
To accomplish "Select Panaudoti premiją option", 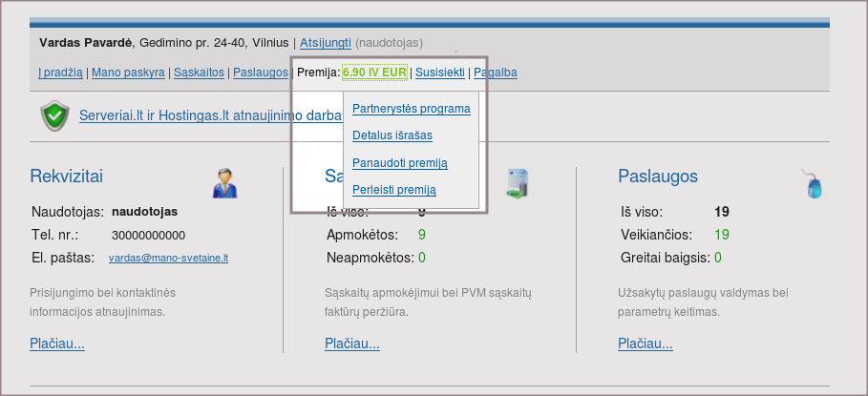I will (399, 162).
